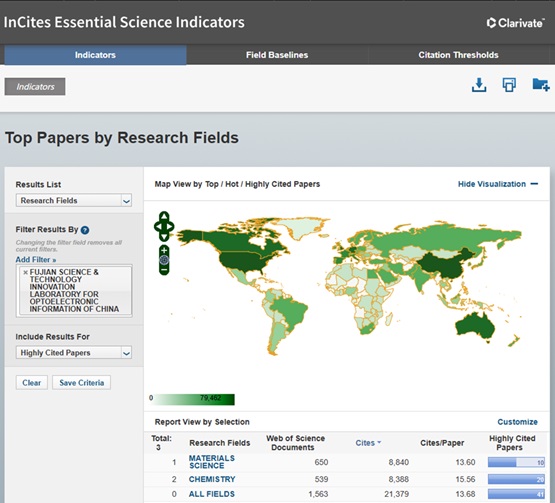Click the Clear button
This screenshot has height=503, width=555.
pyautogui.click(x=32, y=383)
